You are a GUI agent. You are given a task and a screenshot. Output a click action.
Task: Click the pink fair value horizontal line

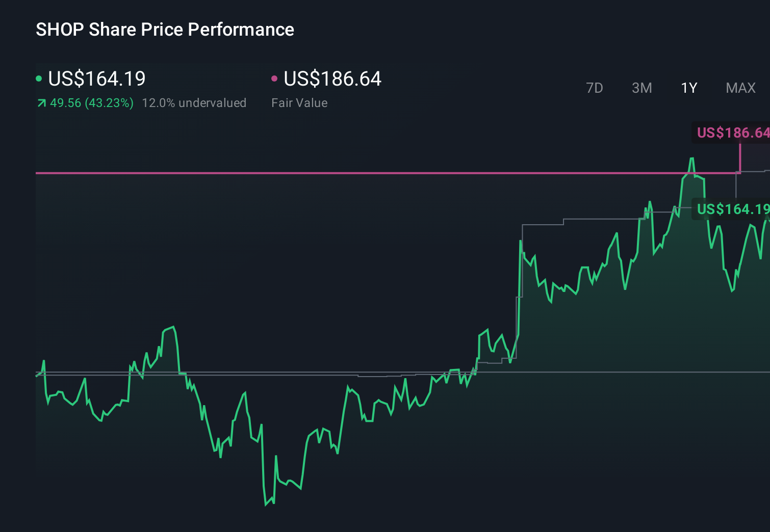357,173
